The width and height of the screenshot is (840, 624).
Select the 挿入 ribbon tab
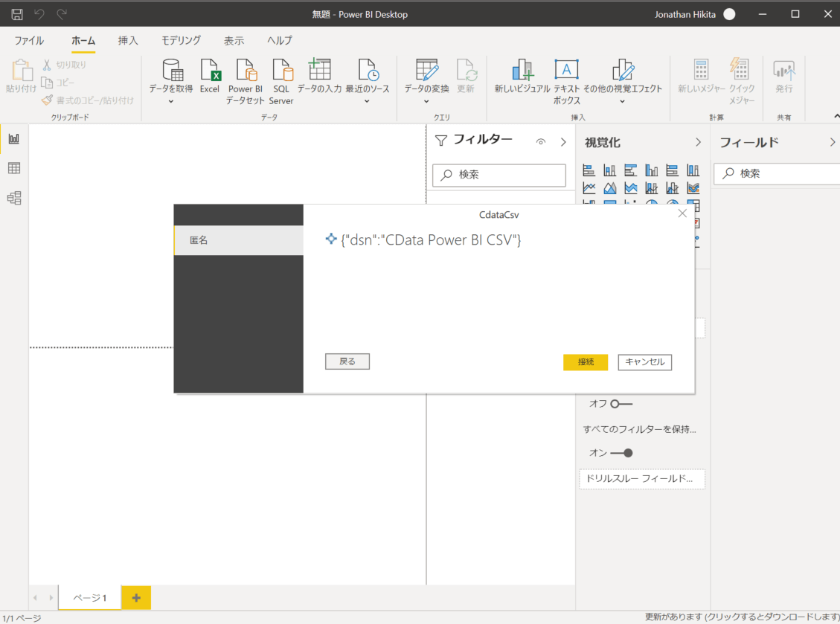click(x=127, y=41)
